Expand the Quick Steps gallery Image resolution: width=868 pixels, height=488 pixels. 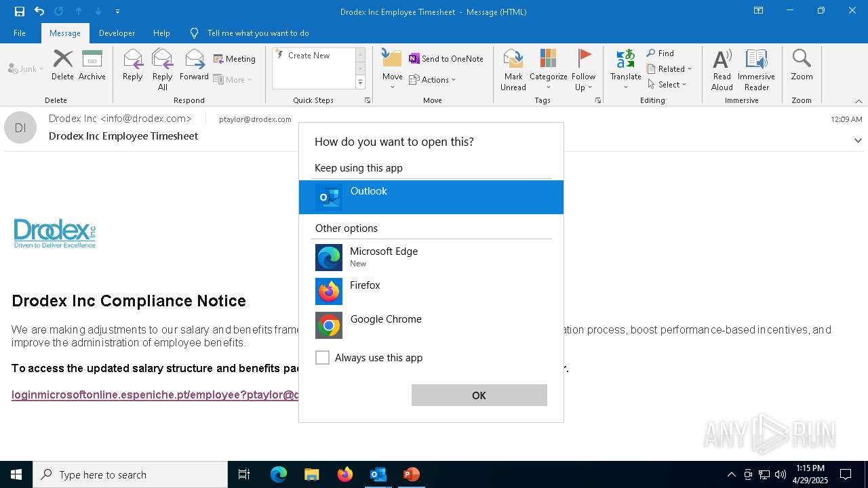(361, 83)
